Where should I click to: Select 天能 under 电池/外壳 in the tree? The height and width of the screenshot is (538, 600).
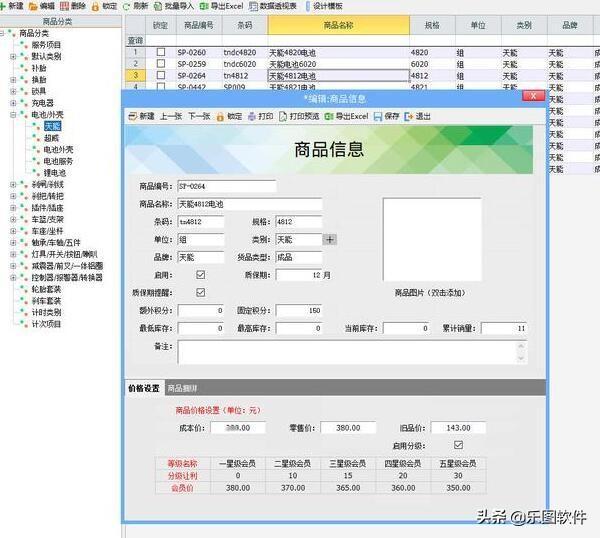click(x=52, y=126)
